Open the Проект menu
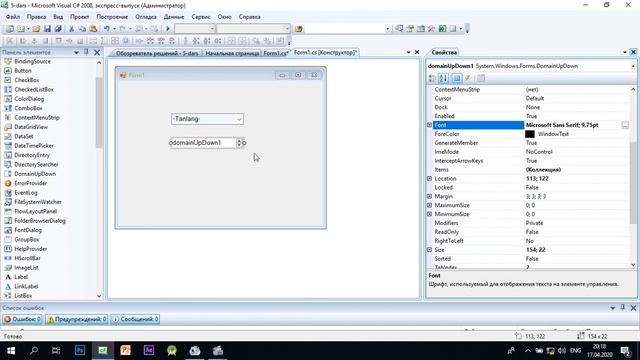Image resolution: width=640 pixels, height=360 pixels. (x=79, y=17)
